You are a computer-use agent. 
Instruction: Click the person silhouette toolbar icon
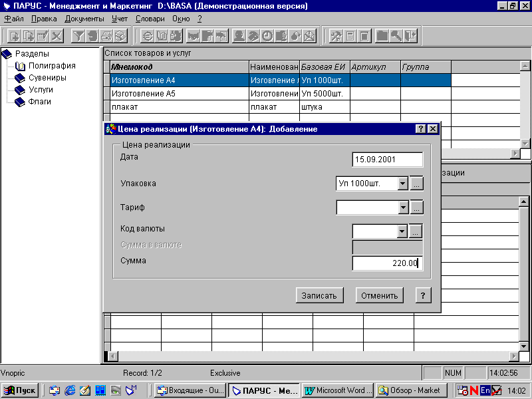239,36
